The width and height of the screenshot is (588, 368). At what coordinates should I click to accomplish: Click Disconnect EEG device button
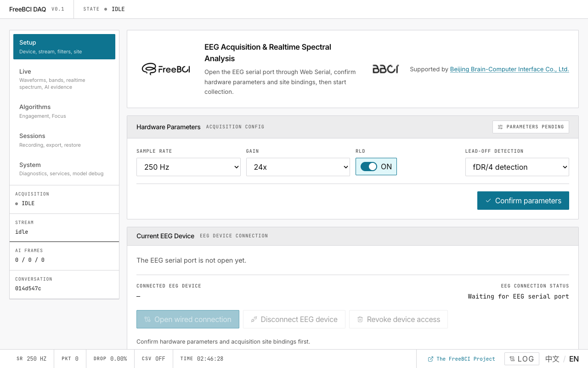(x=294, y=319)
